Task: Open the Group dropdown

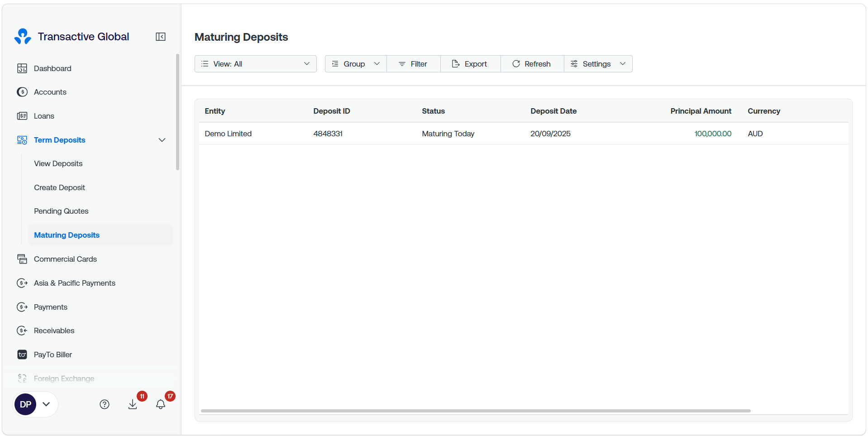Action: pos(356,64)
